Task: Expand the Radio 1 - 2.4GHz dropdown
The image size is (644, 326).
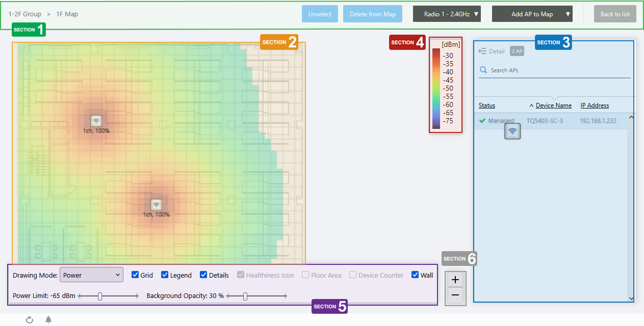Action: [x=447, y=14]
